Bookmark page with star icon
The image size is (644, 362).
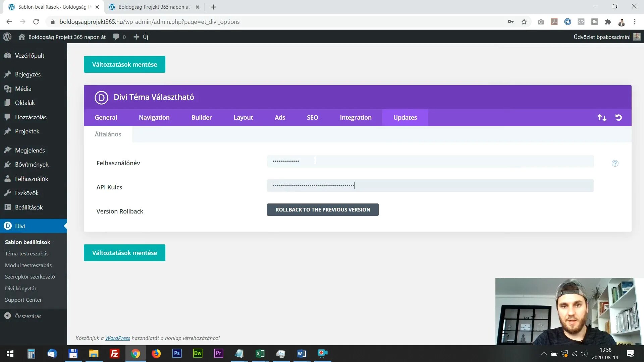(x=524, y=22)
